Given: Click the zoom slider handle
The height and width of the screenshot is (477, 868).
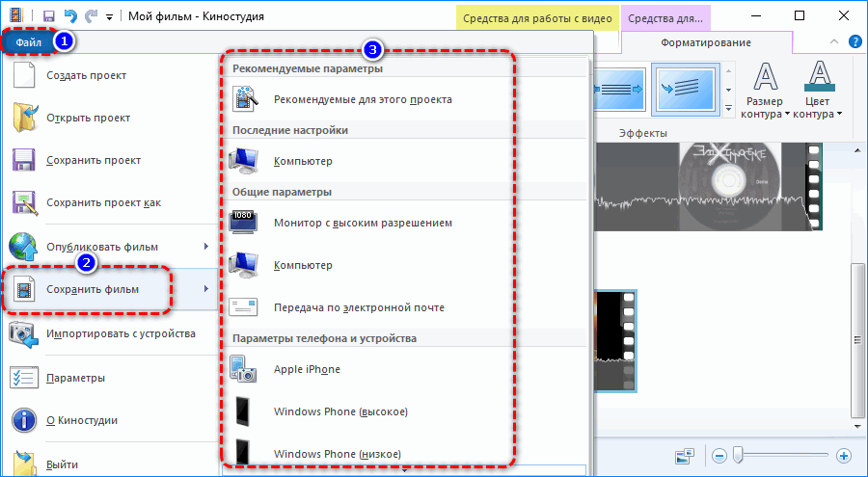Looking at the screenshot, I should 738,454.
